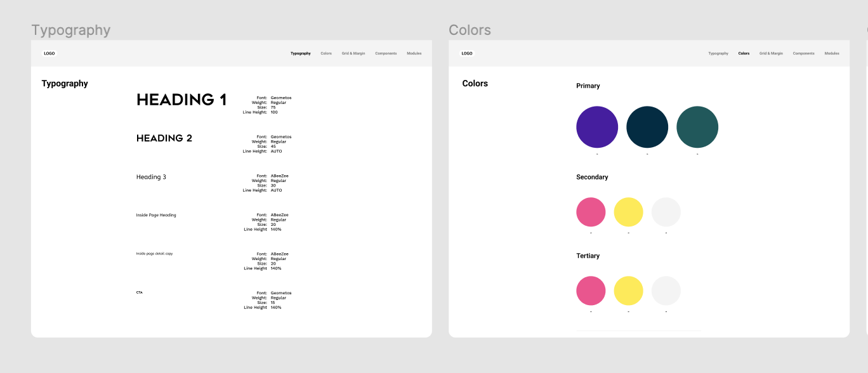
Task: Click Components nav link in the Typography frame
Action: coord(386,53)
